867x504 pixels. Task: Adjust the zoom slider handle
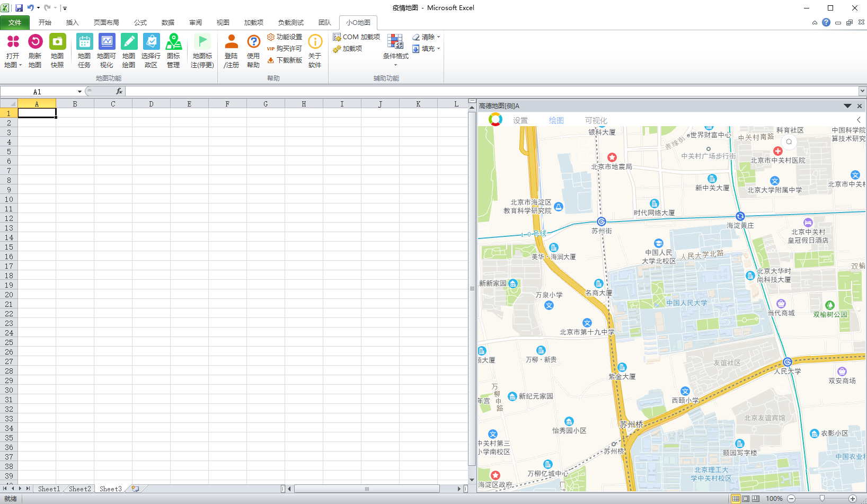(822, 499)
